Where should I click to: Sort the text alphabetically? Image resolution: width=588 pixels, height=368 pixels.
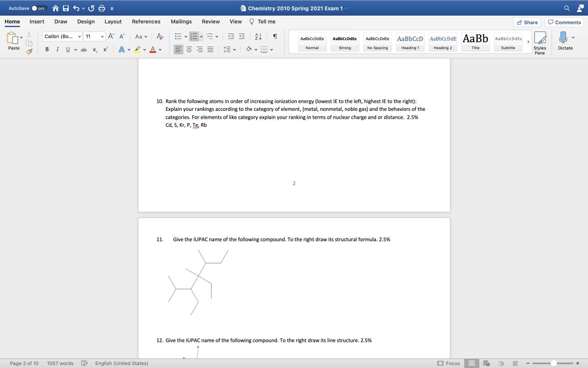pyautogui.click(x=258, y=36)
